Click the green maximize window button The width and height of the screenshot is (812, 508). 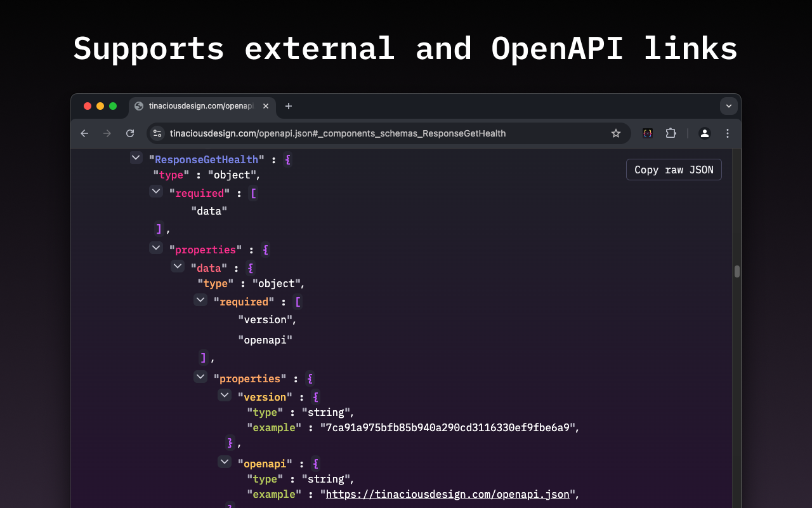pyautogui.click(x=113, y=106)
